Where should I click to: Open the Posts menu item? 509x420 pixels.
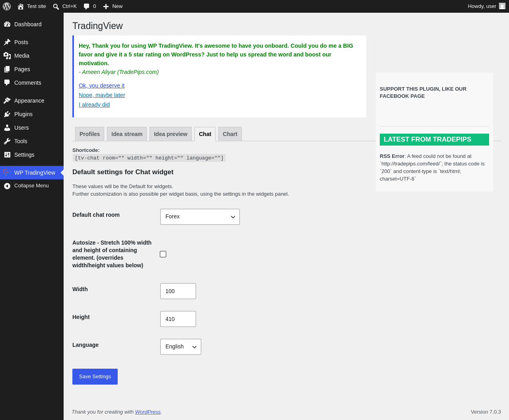click(x=32, y=42)
